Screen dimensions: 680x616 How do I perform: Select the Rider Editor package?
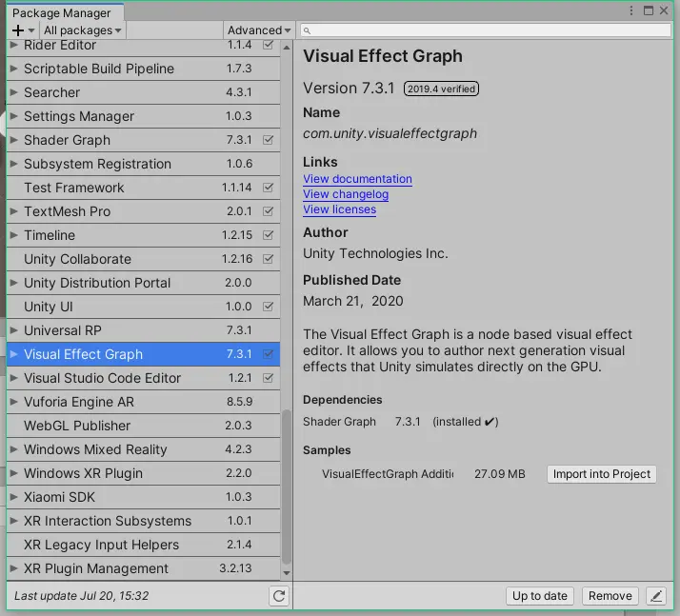tap(143, 47)
